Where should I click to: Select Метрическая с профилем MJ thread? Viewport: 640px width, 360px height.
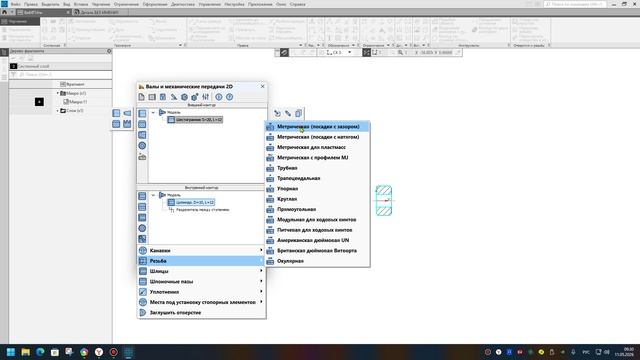point(318,158)
